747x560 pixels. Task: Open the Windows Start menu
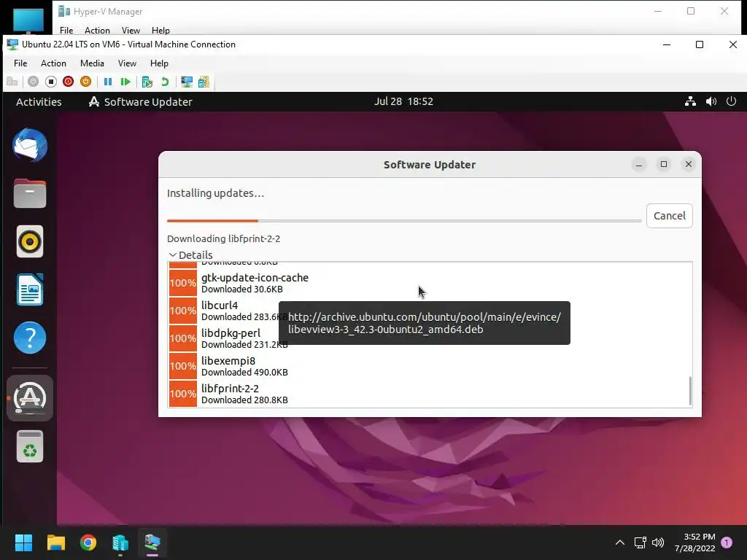[23, 542]
